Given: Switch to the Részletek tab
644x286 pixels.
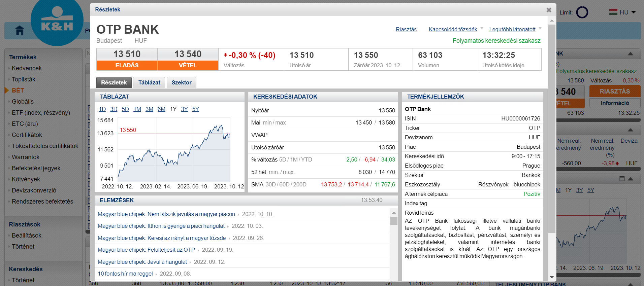Looking at the screenshot, I should coord(114,82).
